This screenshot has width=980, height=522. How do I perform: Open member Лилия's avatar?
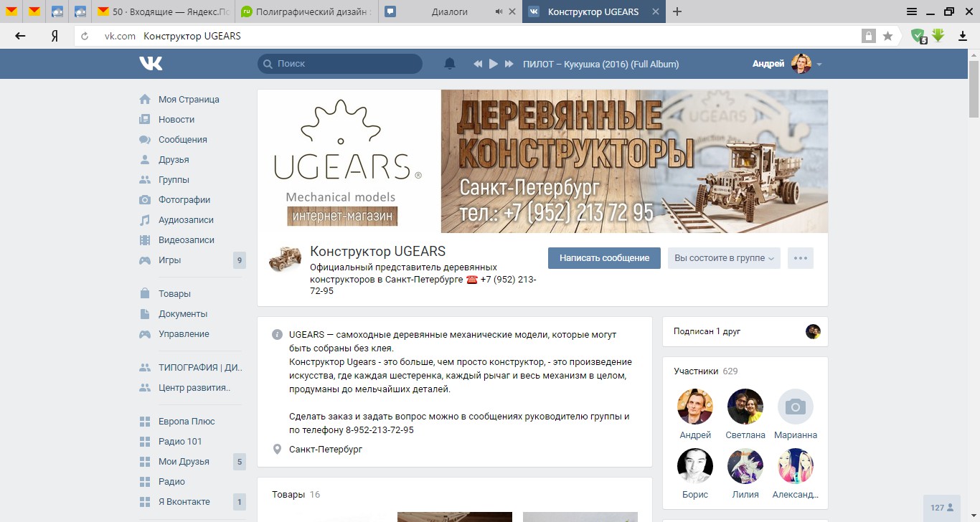click(745, 466)
